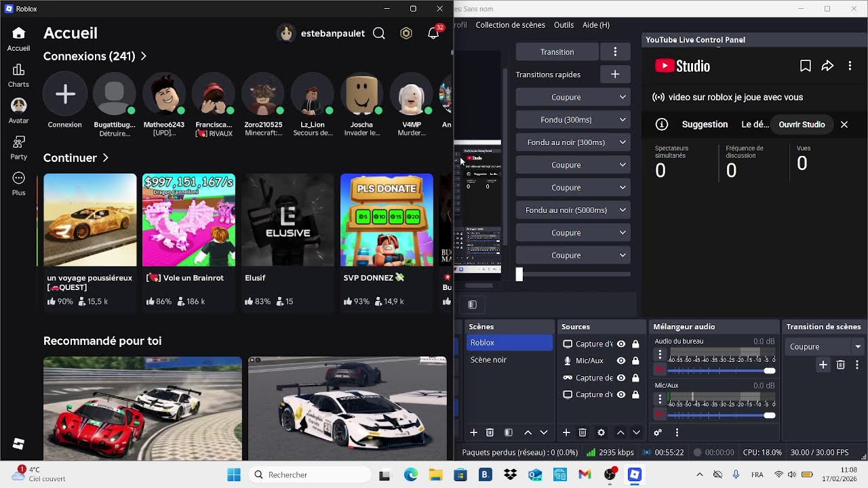Add a new scene in Scènes panel
Screen dimensions: 868x488
click(474, 432)
